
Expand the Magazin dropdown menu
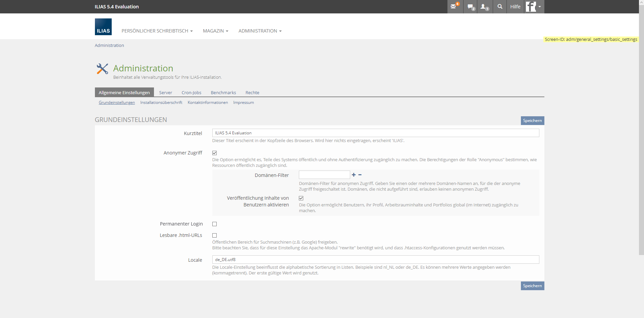[215, 31]
